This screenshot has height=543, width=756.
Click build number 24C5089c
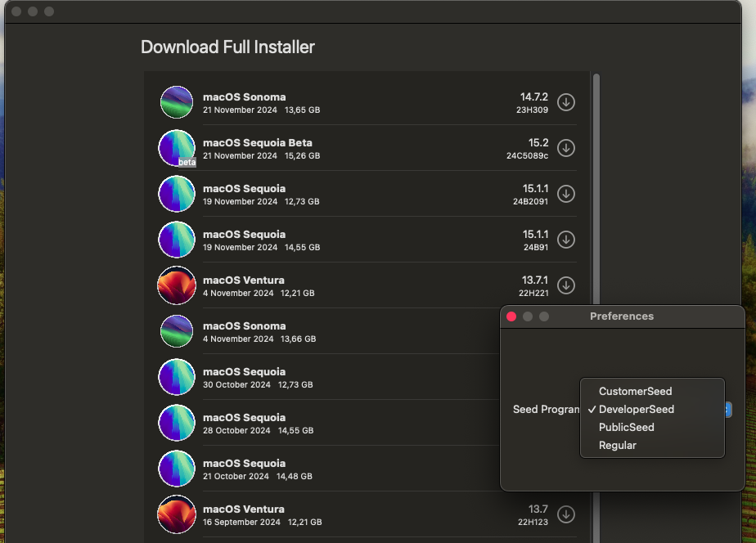tap(527, 155)
